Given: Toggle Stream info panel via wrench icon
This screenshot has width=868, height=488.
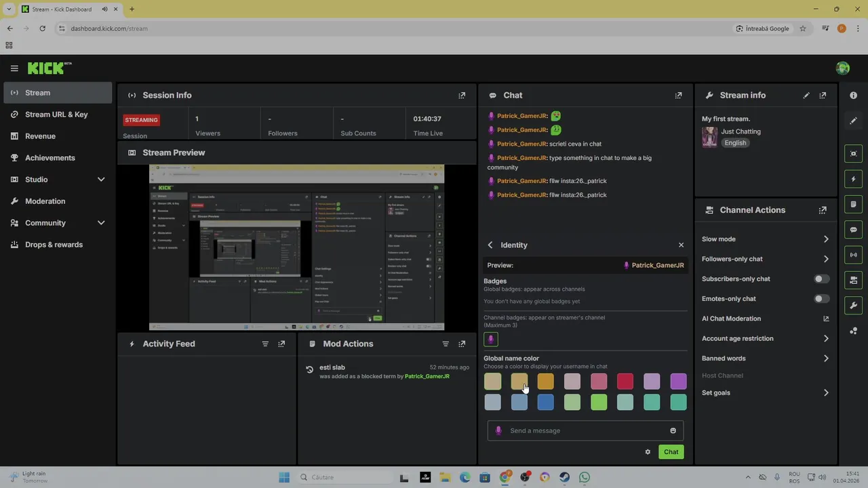Looking at the screenshot, I should (853, 305).
